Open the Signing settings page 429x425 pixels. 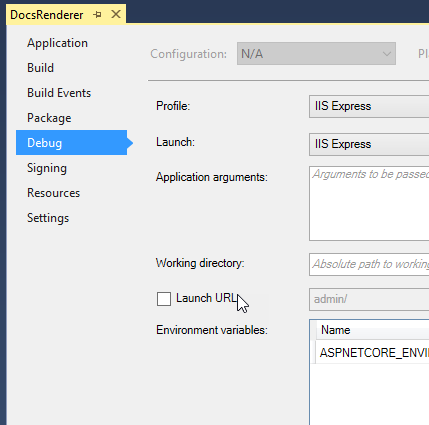[47, 168]
